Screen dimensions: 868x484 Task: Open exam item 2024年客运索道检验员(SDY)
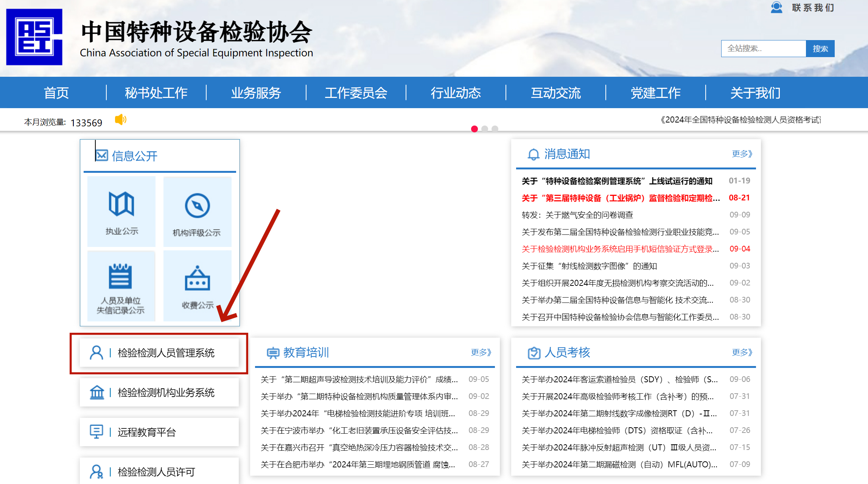coord(619,379)
